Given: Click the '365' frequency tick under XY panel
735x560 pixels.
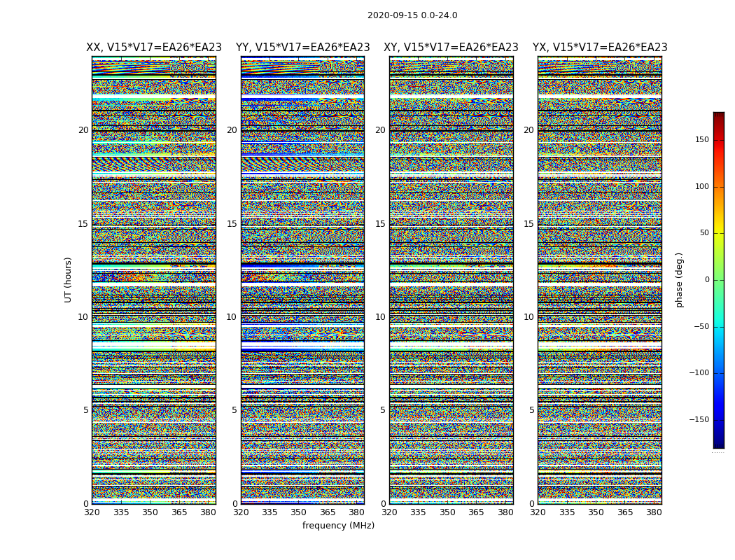Looking at the screenshot, I should point(476,512).
